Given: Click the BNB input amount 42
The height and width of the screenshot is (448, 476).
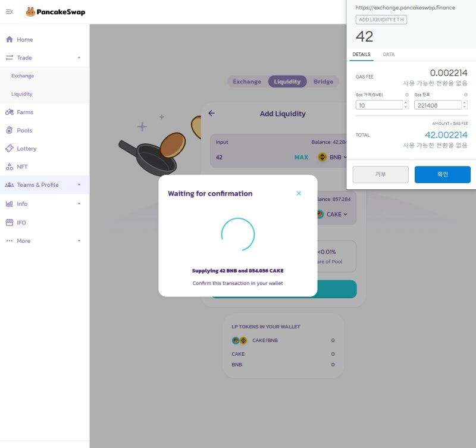Looking at the screenshot, I should pos(219,157).
